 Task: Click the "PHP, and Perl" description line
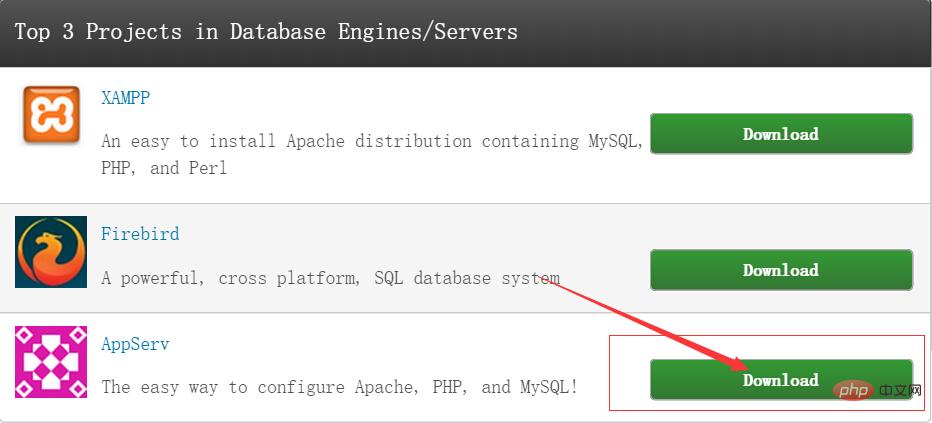coord(164,168)
